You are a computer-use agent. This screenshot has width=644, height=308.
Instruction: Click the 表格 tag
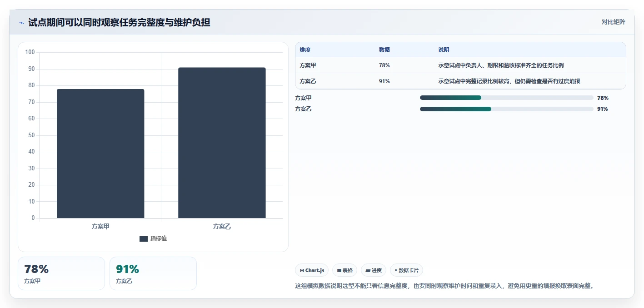click(345, 270)
